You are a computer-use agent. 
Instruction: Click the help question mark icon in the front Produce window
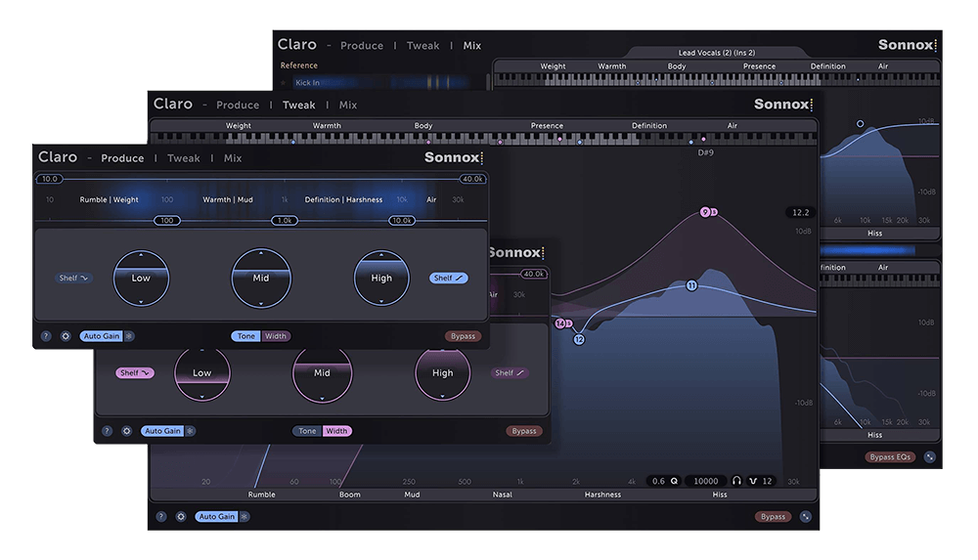click(x=46, y=336)
